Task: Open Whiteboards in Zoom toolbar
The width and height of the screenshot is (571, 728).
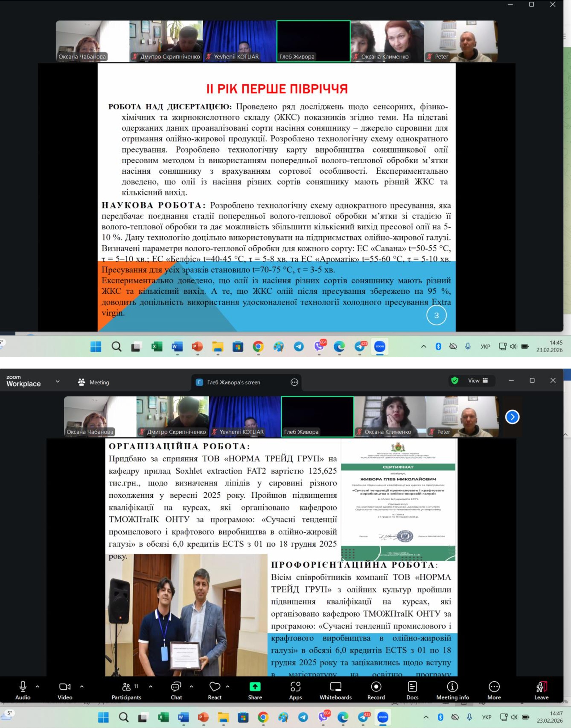Action: click(x=335, y=690)
